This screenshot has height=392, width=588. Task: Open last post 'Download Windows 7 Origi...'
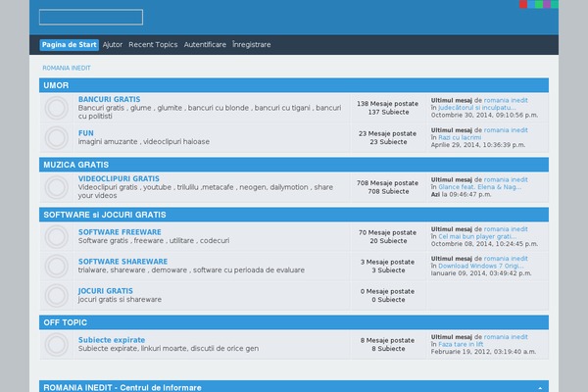pos(481,266)
